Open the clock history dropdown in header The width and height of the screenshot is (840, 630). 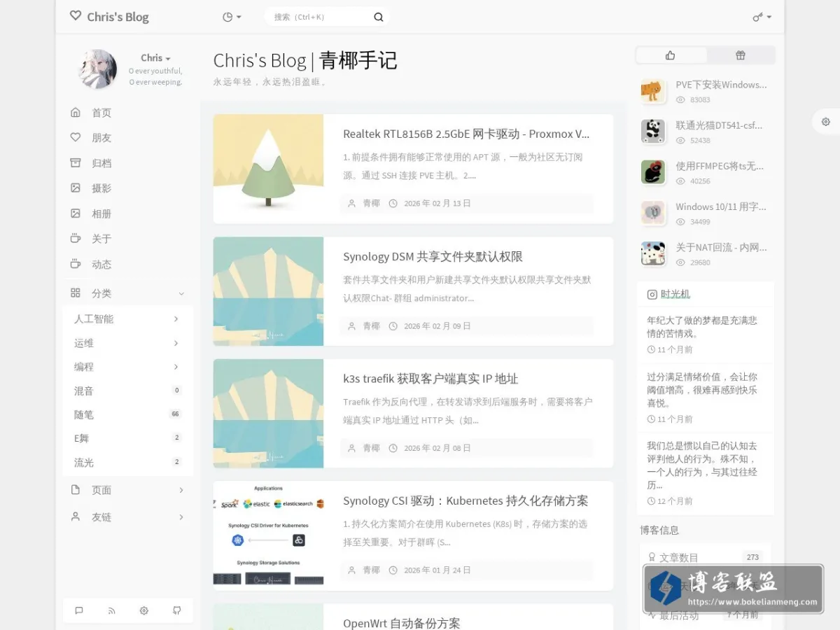click(232, 17)
